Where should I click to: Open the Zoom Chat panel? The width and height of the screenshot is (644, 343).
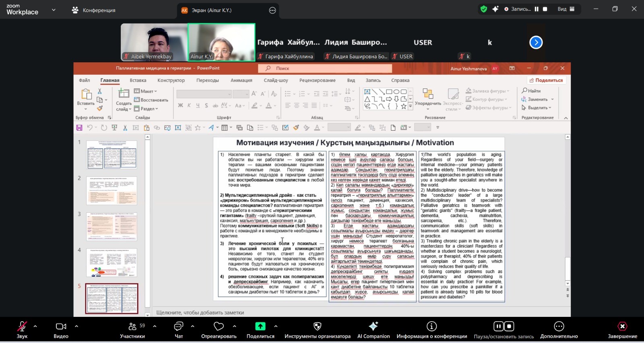pyautogui.click(x=178, y=327)
